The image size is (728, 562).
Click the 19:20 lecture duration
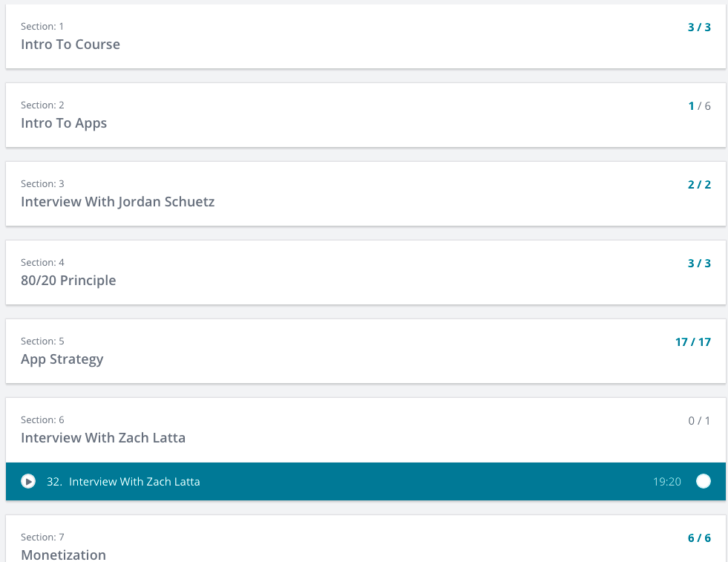pos(666,482)
